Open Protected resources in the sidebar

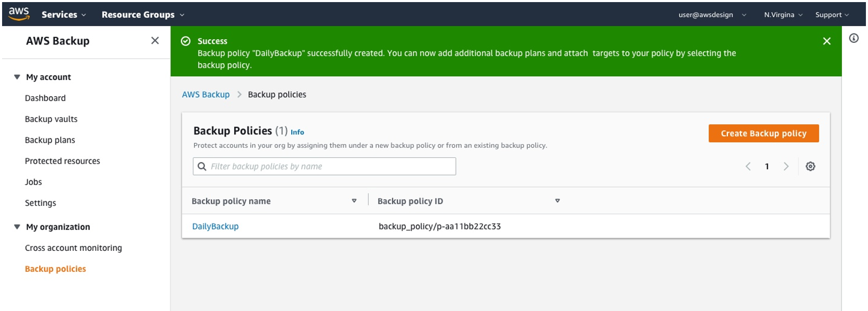click(63, 161)
